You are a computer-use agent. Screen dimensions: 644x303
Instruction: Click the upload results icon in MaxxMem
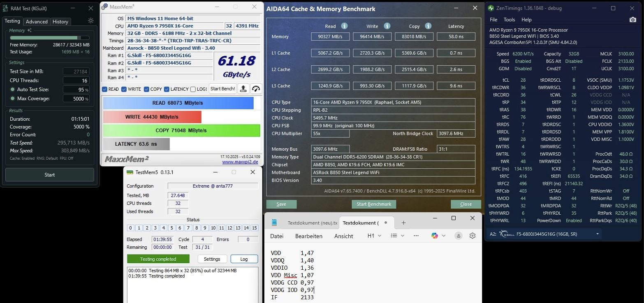coord(243,89)
